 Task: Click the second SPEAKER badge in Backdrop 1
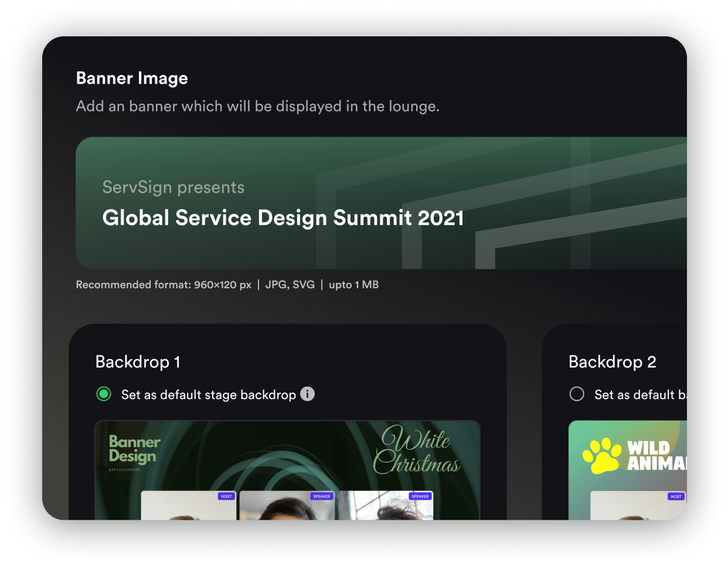[420, 496]
